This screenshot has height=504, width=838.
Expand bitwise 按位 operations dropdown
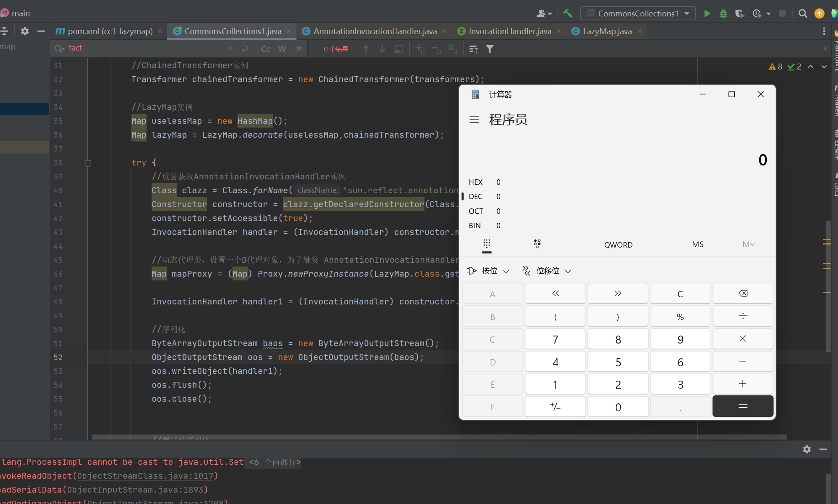488,271
